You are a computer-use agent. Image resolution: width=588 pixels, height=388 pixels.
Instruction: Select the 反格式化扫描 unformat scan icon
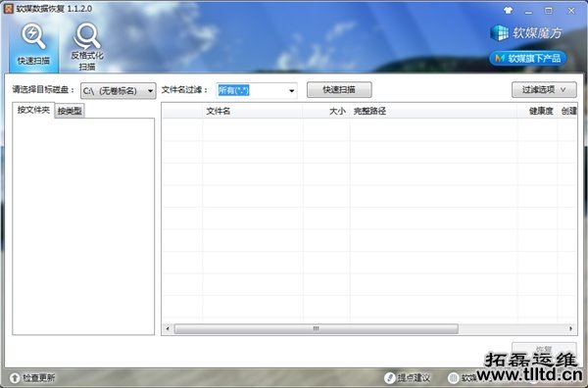click(x=87, y=46)
